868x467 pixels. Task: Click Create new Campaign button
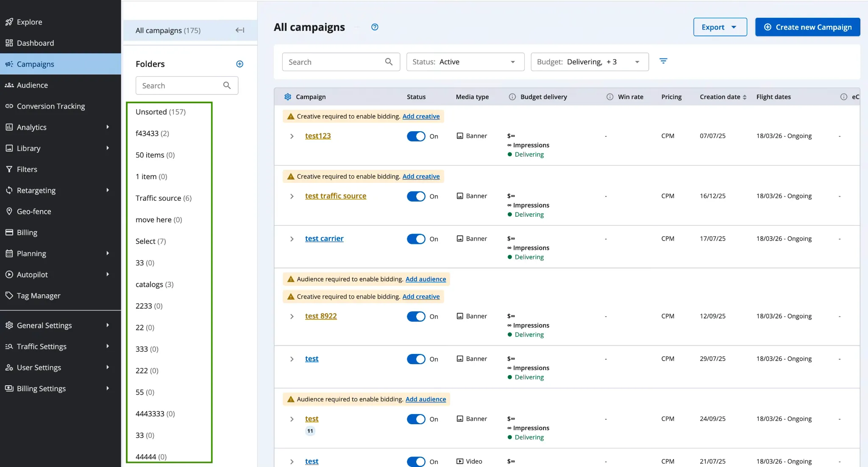[x=807, y=27]
